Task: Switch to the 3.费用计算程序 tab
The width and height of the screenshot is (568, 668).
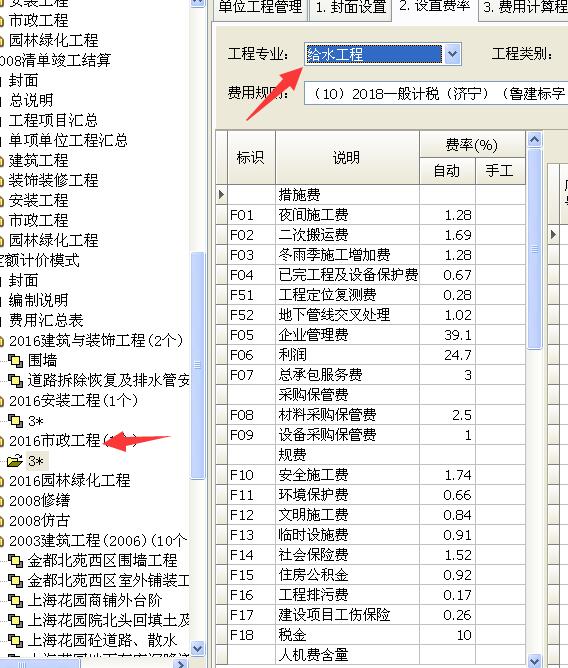Action: (524, 8)
